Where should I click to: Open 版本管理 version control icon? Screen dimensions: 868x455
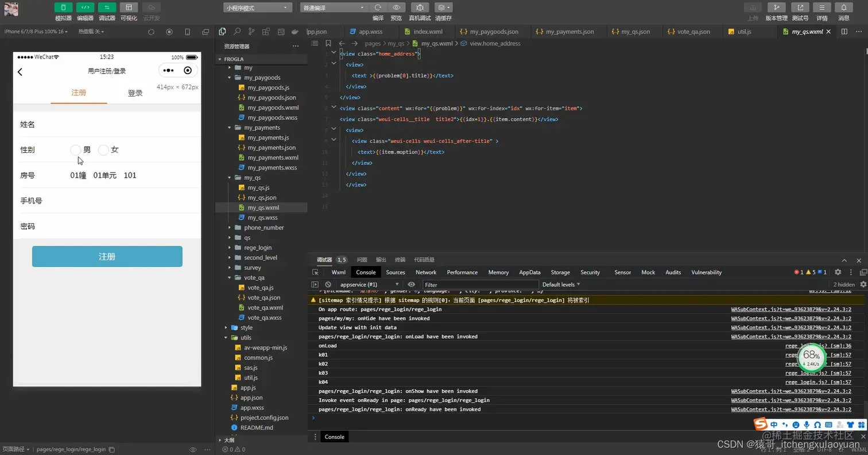point(776,7)
